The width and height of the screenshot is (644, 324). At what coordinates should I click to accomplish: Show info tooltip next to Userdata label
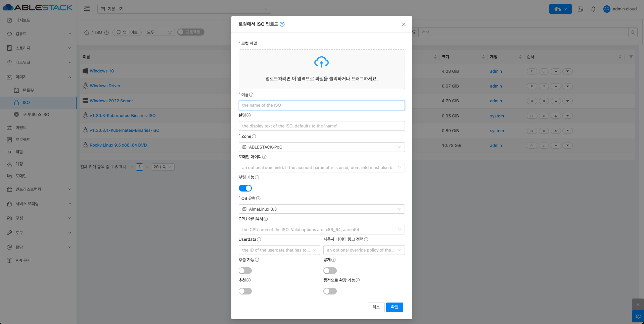259,239
